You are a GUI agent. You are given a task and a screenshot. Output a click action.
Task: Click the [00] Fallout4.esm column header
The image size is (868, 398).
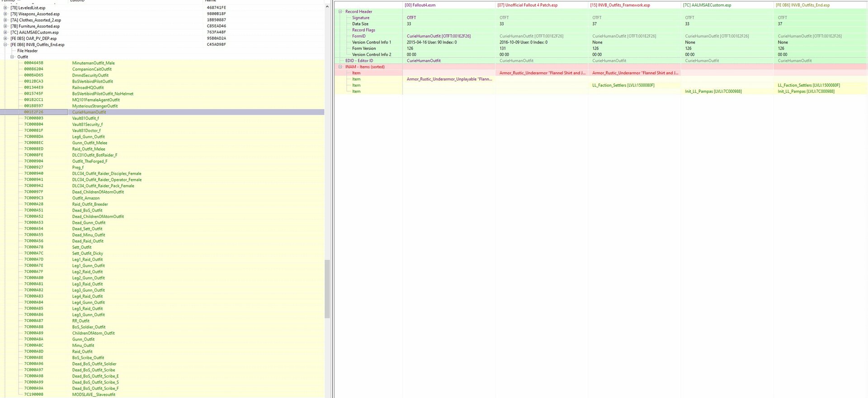point(420,5)
